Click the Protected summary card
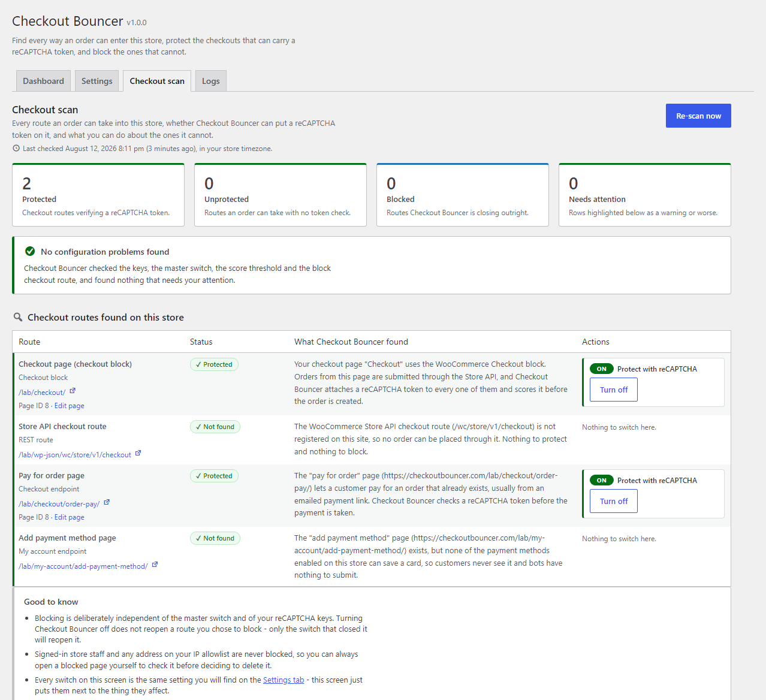This screenshot has width=766, height=700. [x=98, y=195]
